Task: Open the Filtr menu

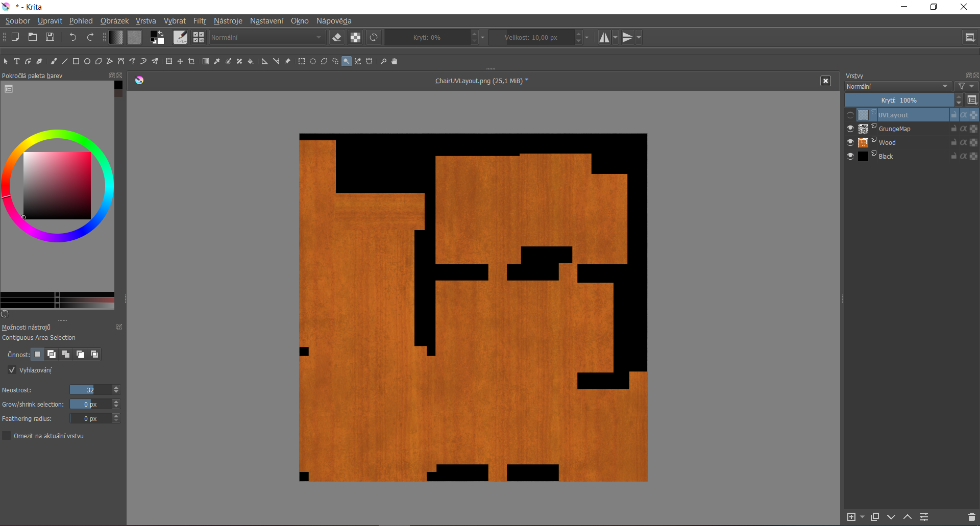Action: [x=200, y=21]
